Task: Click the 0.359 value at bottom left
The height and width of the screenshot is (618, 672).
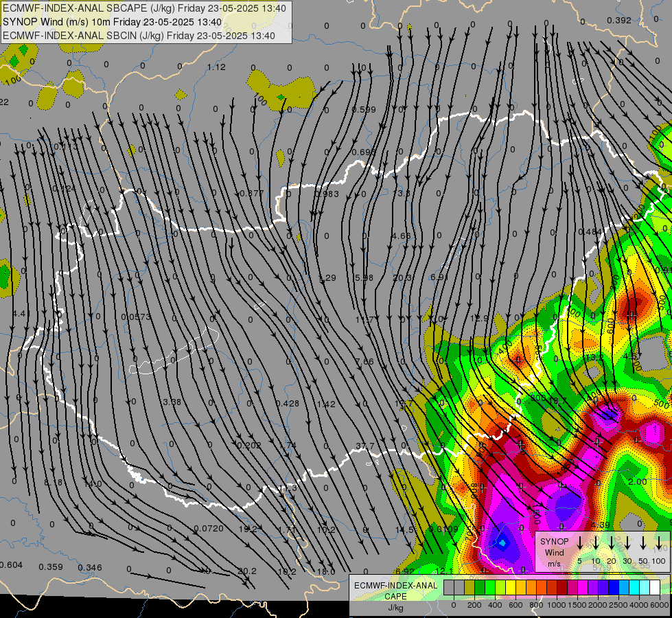Action: (51, 567)
